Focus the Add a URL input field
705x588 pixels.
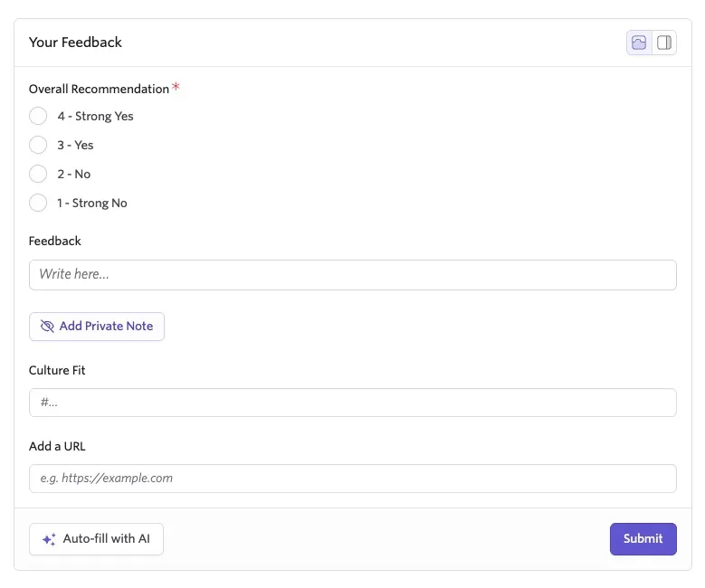tap(353, 479)
